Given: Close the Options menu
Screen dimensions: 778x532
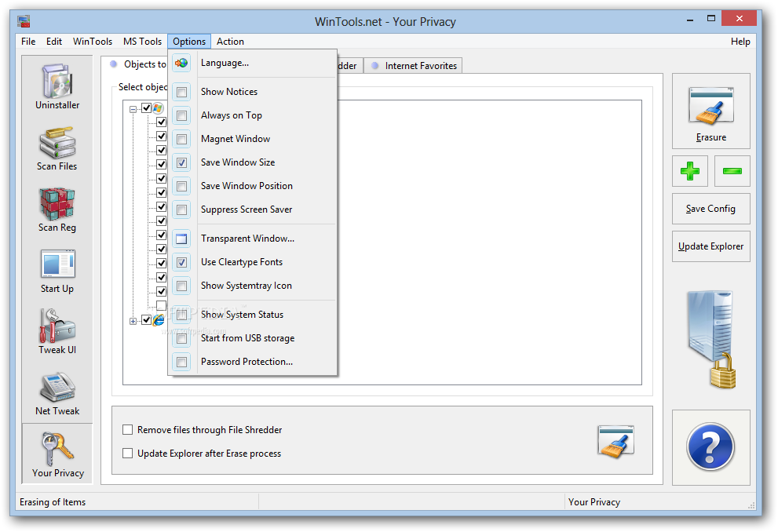Looking at the screenshot, I should (189, 41).
